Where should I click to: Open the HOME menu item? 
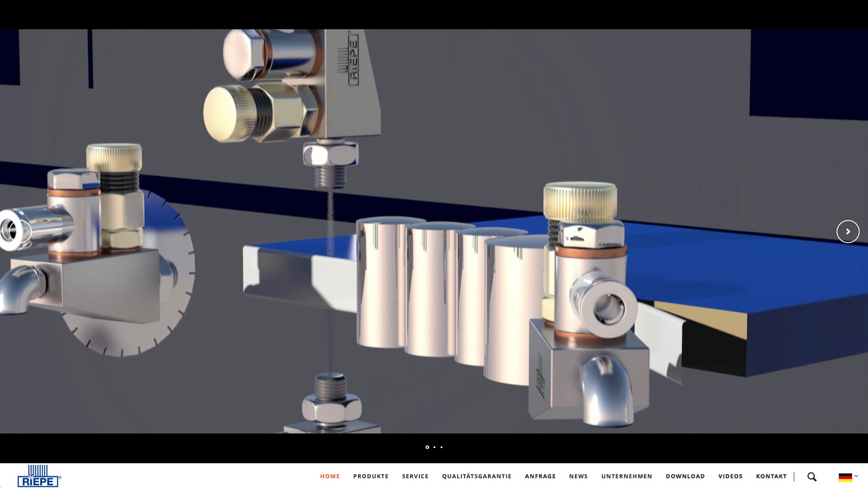click(x=330, y=476)
